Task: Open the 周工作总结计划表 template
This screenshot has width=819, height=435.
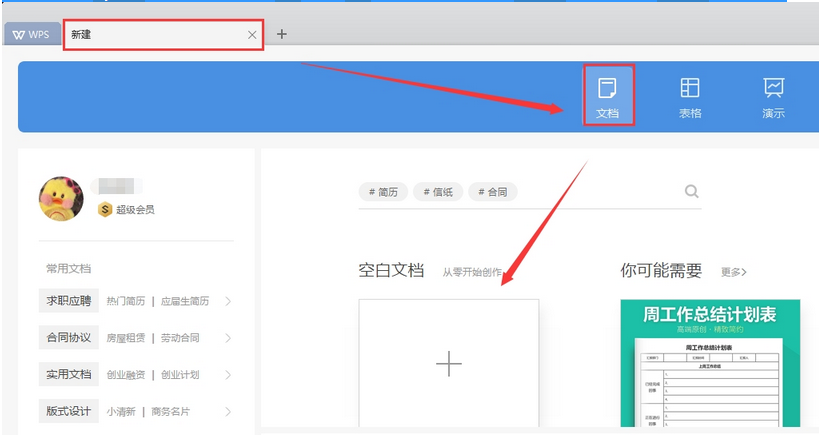Action: (710, 365)
